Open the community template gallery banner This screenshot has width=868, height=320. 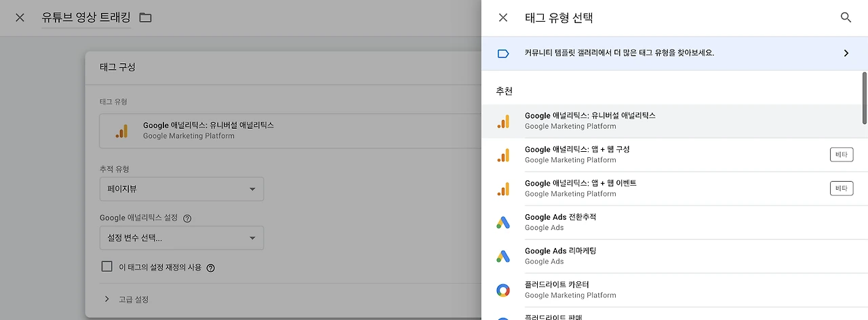(675, 53)
